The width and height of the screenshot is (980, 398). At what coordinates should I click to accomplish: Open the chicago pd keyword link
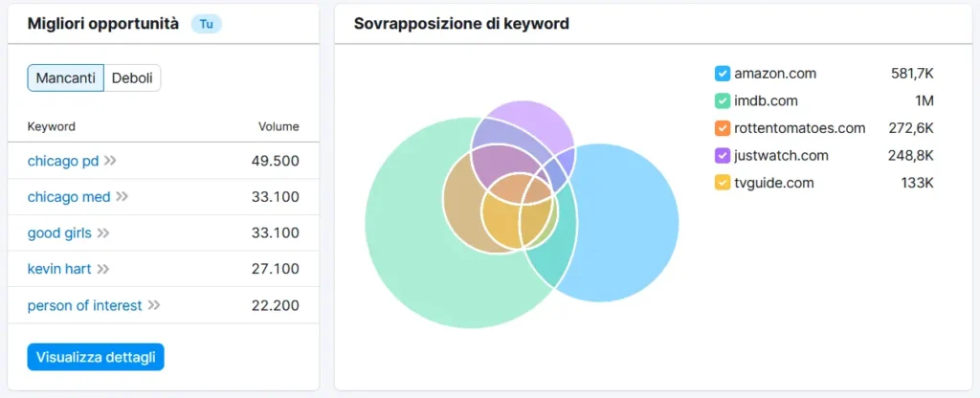pos(63,161)
